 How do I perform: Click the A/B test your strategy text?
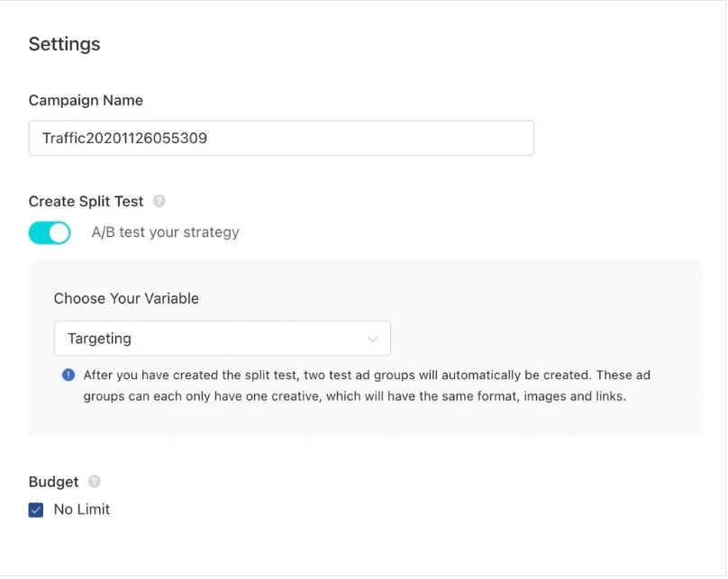click(x=165, y=232)
